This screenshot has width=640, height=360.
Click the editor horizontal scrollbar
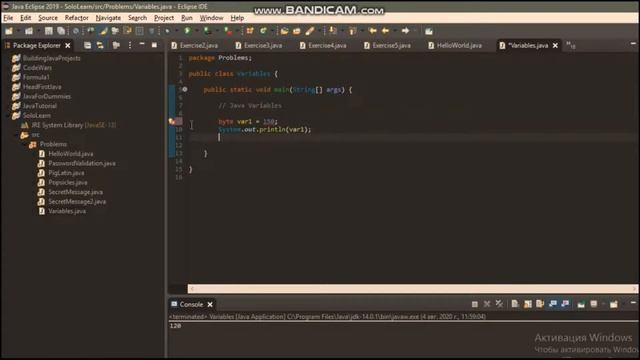(412, 289)
